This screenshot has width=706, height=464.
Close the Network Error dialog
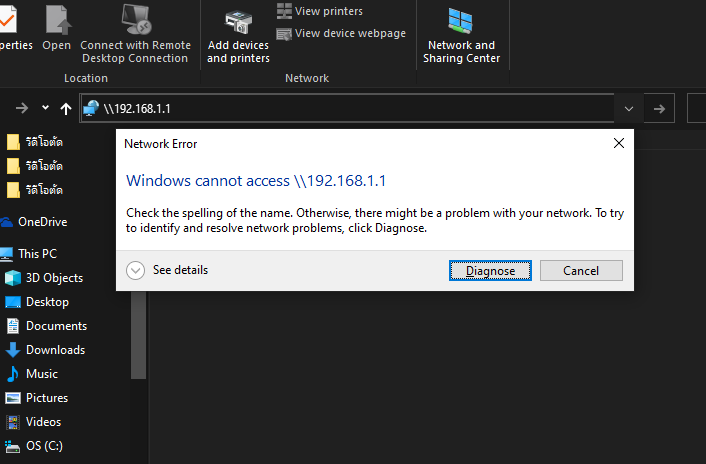coord(619,143)
